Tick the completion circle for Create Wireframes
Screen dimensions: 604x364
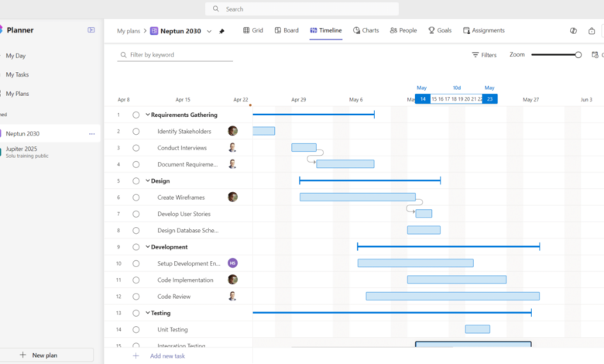(136, 197)
